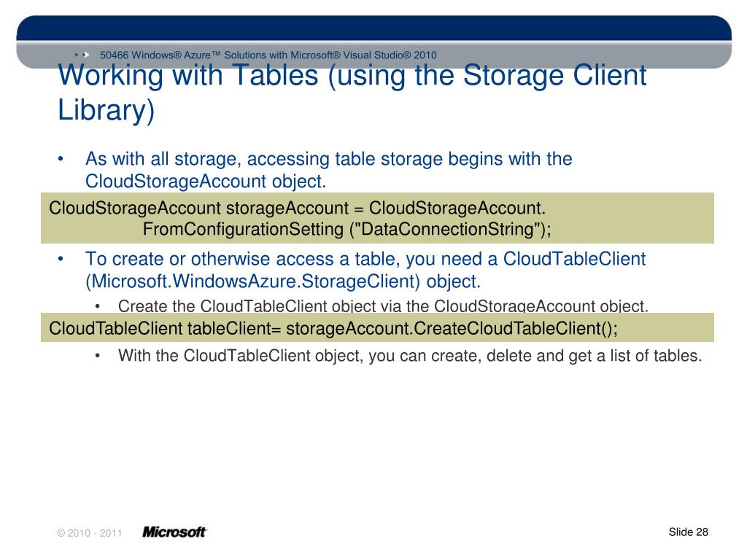Click the '(Microsoft.WindowsAzure.StorageClient) object.' line

(283, 281)
